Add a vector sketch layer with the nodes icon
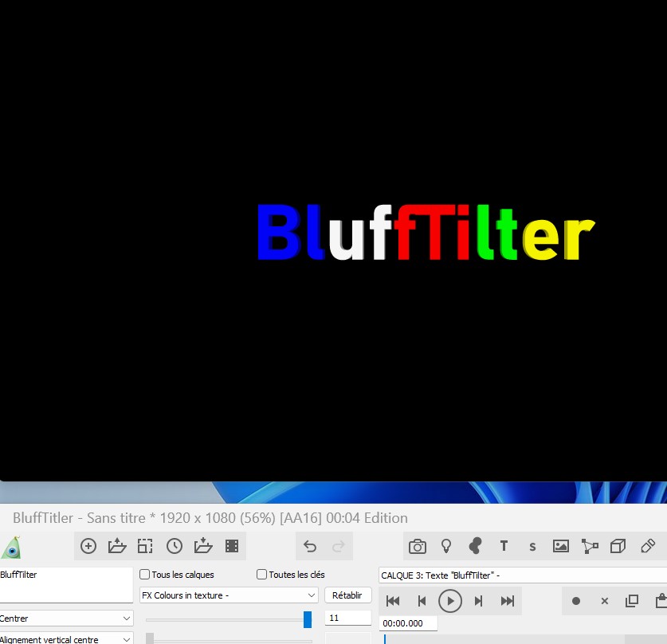Screen dimensions: 667x644 pos(590,546)
